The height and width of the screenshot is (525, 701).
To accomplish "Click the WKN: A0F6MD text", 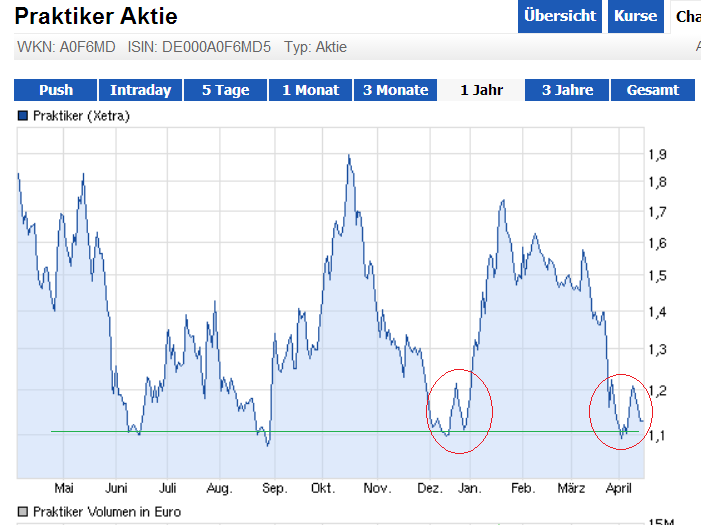I will pyautogui.click(x=66, y=47).
